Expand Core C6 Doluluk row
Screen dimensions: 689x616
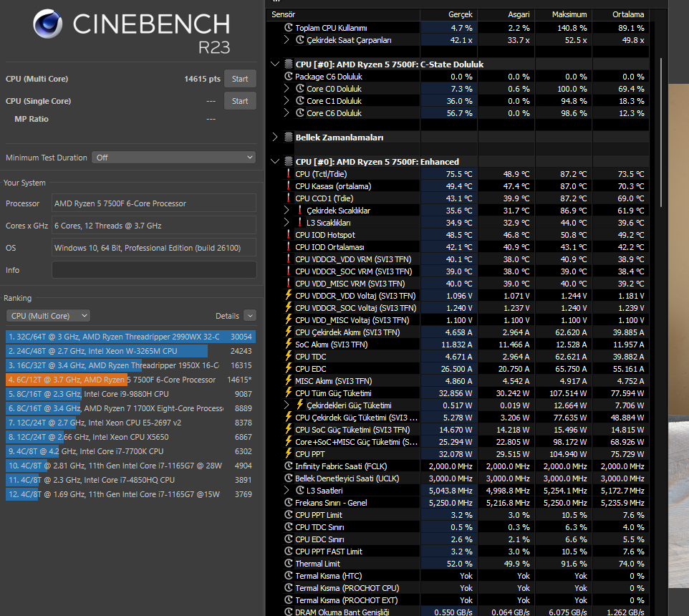(x=286, y=113)
